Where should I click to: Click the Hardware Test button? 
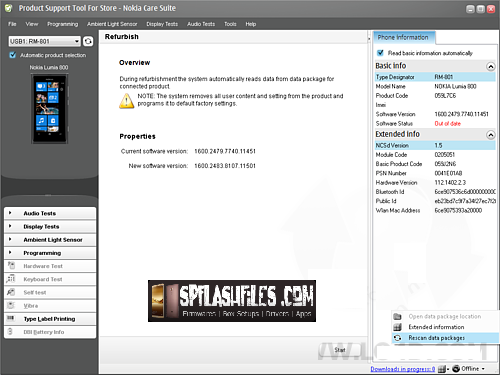point(50,266)
